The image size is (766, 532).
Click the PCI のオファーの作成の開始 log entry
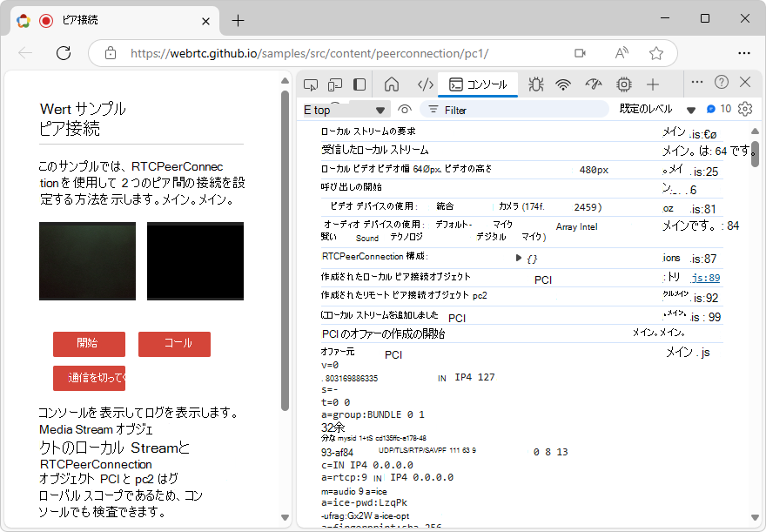[x=383, y=334]
